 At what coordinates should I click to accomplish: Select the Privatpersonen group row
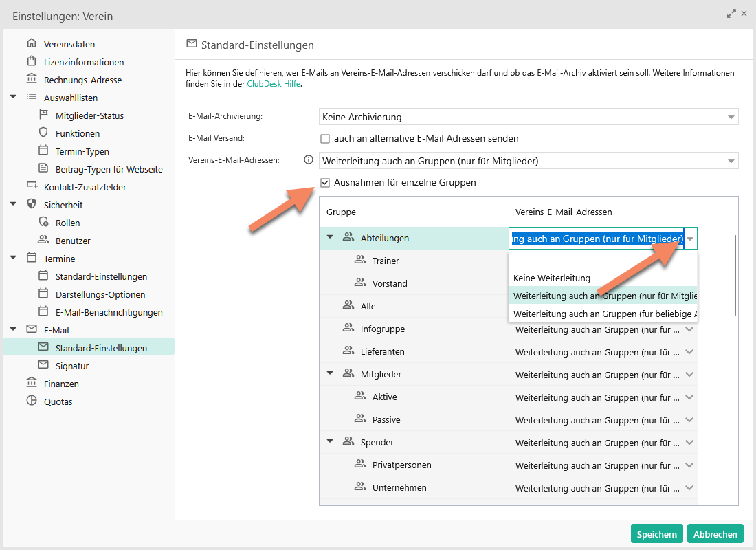point(508,465)
